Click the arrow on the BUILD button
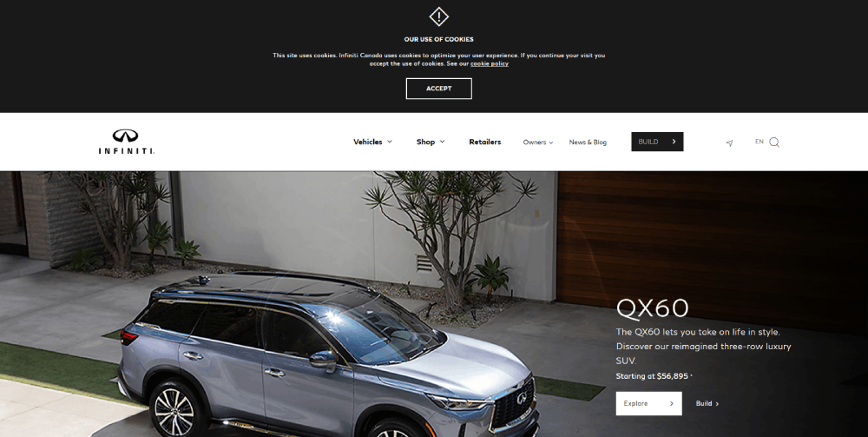The width and height of the screenshot is (868, 437). (674, 142)
